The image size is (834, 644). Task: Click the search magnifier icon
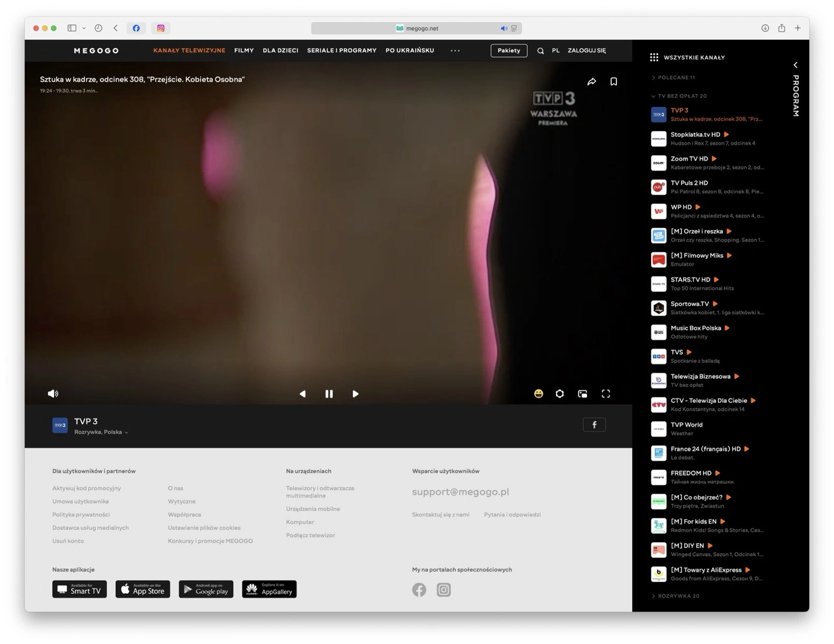pyautogui.click(x=540, y=50)
